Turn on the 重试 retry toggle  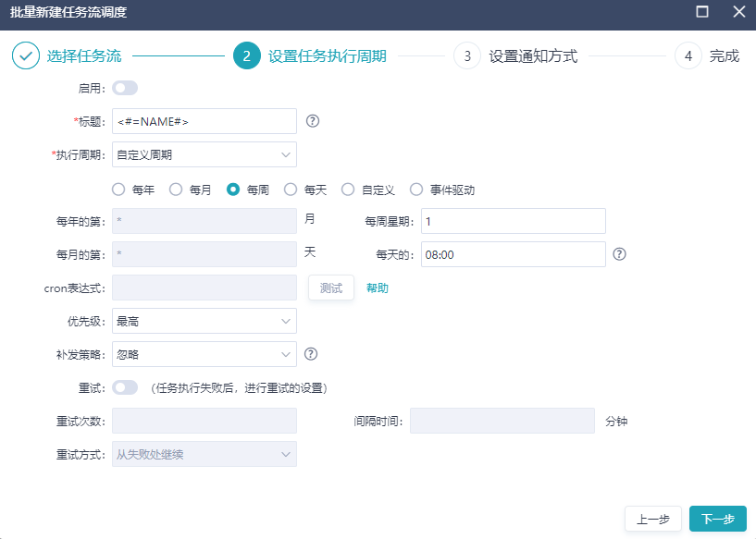(124, 386)
